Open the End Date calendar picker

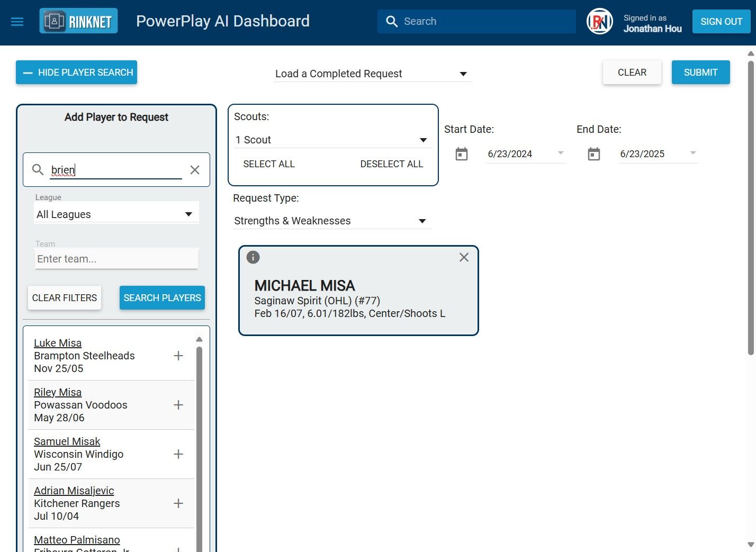[594, 154]
